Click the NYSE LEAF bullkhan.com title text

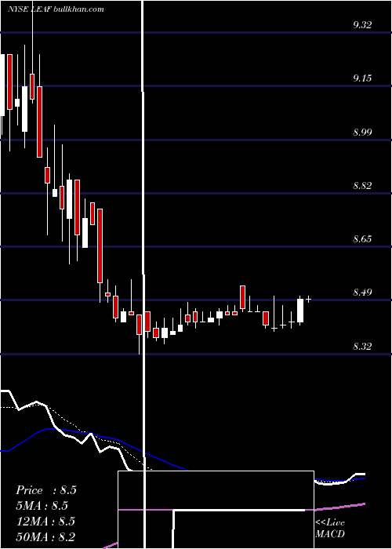click(x=56, y=9)
